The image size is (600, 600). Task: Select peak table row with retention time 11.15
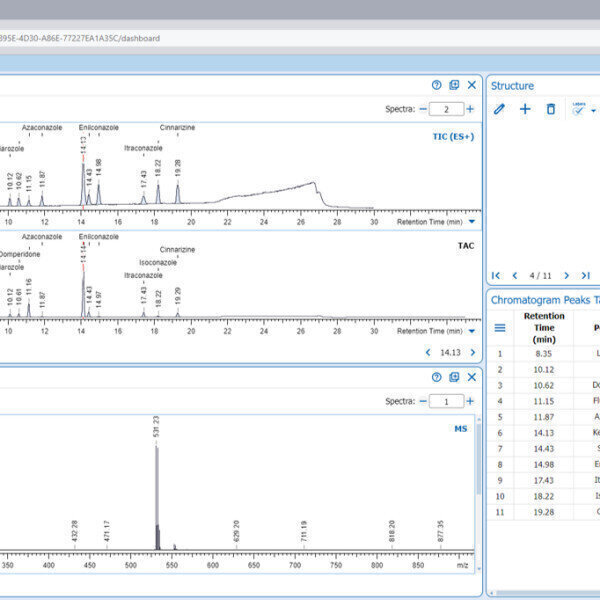pos(544,401)
